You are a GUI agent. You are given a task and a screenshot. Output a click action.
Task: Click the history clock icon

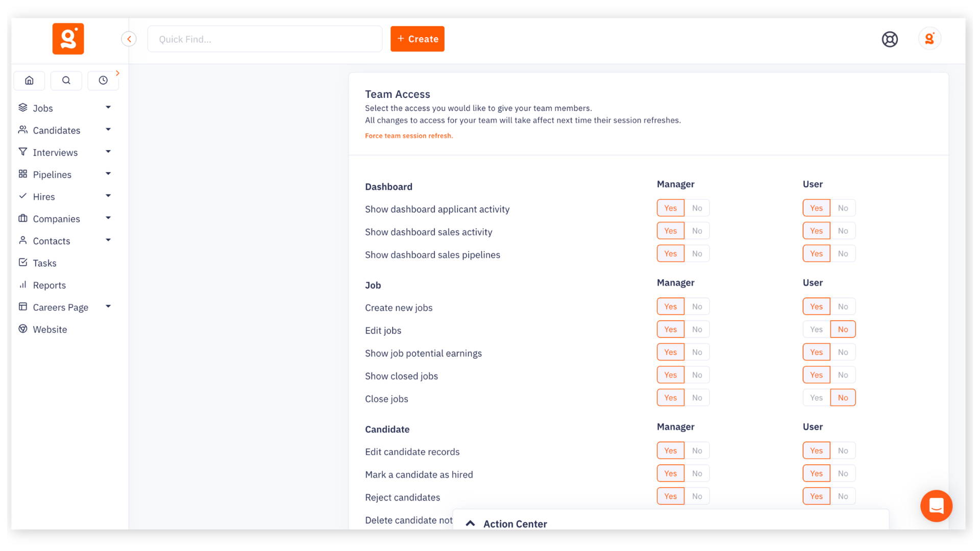tap(103, 80)
